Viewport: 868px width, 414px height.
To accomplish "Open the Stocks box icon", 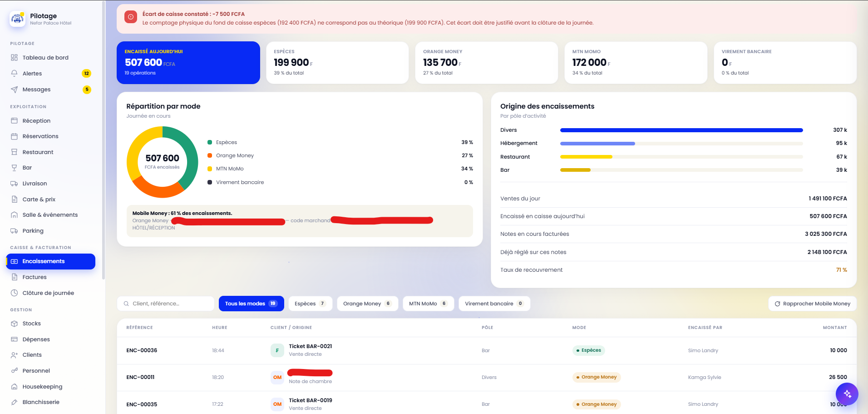I will [x=14, y=324].
